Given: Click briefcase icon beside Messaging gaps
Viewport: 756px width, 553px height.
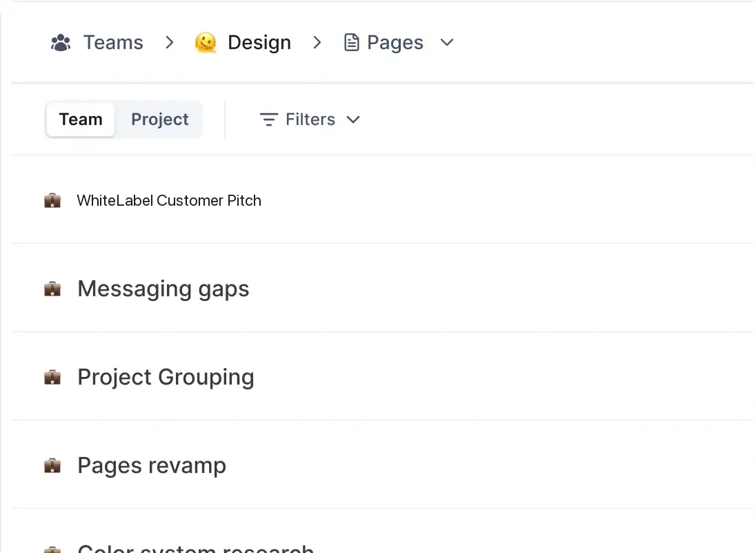Looking at the screenshot, I should [x=52, y=289].
